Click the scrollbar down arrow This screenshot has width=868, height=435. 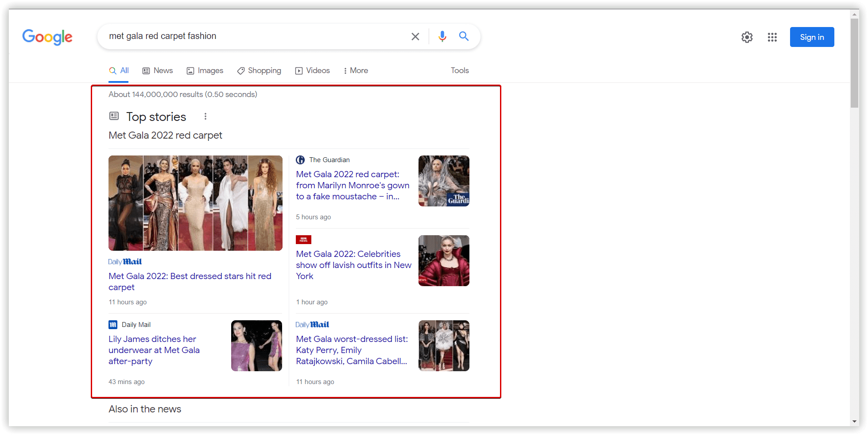tap(855, 422)
